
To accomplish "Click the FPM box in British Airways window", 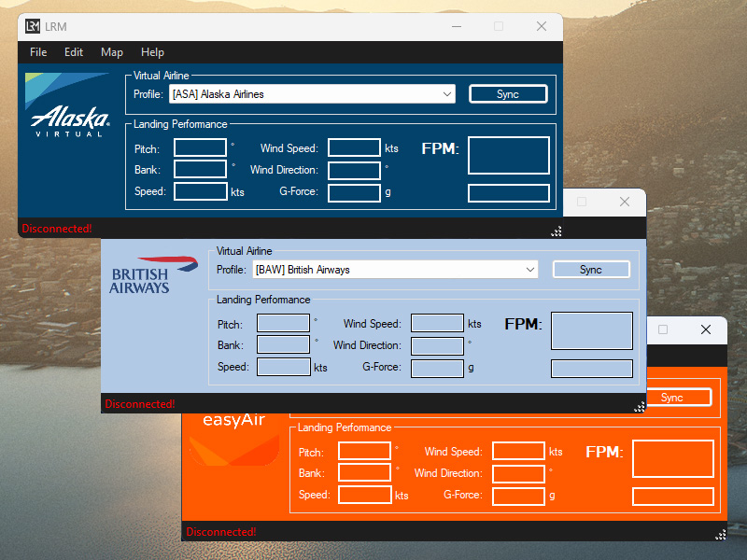I will [592, 330].
